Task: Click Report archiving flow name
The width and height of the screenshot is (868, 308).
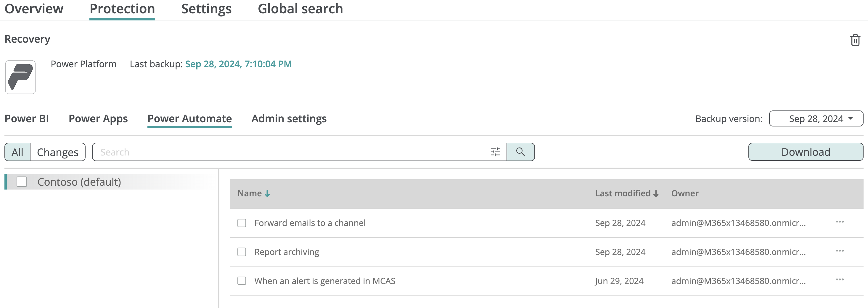Action: (x=286, y=252)
